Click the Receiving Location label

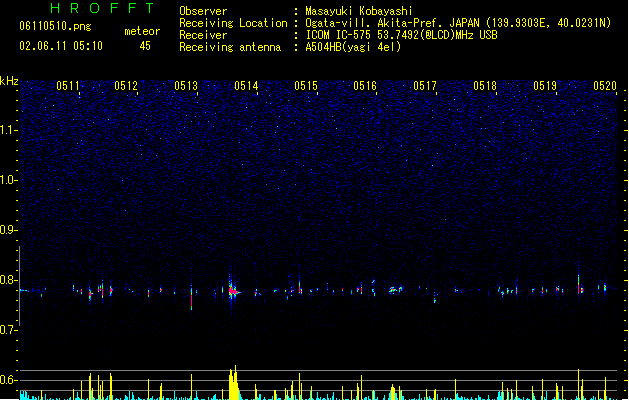tap(233, 23)
